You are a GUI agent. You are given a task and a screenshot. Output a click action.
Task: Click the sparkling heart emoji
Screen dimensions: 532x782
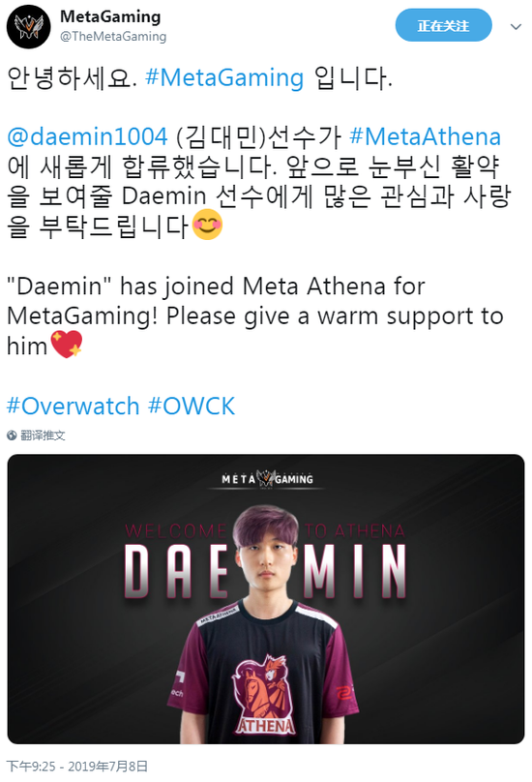(67, 345)
